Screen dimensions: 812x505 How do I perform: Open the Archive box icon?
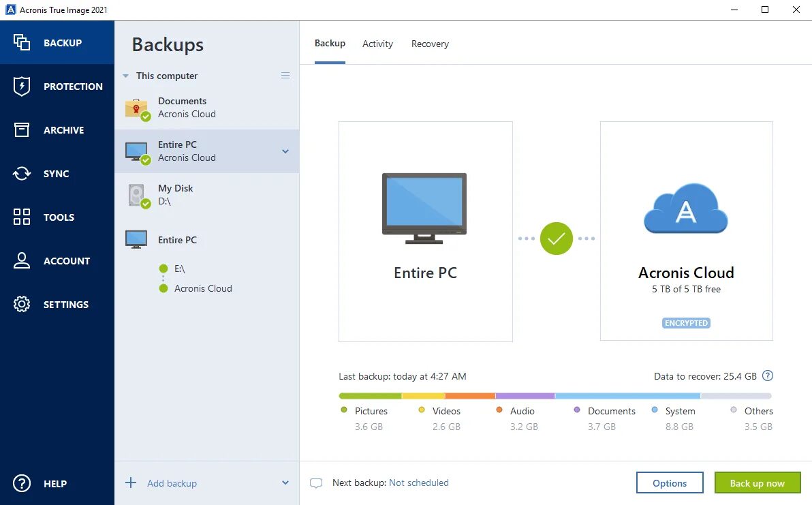(x=22, y=129)
